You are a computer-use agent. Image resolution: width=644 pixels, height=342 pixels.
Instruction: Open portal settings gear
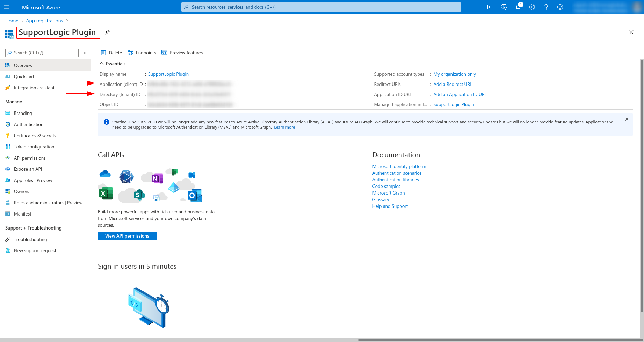point(532,7)
